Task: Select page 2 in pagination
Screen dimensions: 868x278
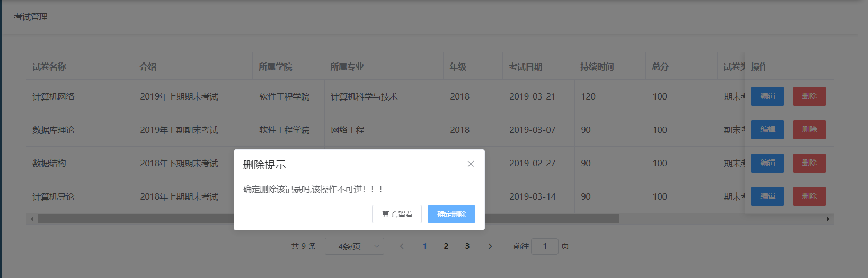Action: click(446, 246)
